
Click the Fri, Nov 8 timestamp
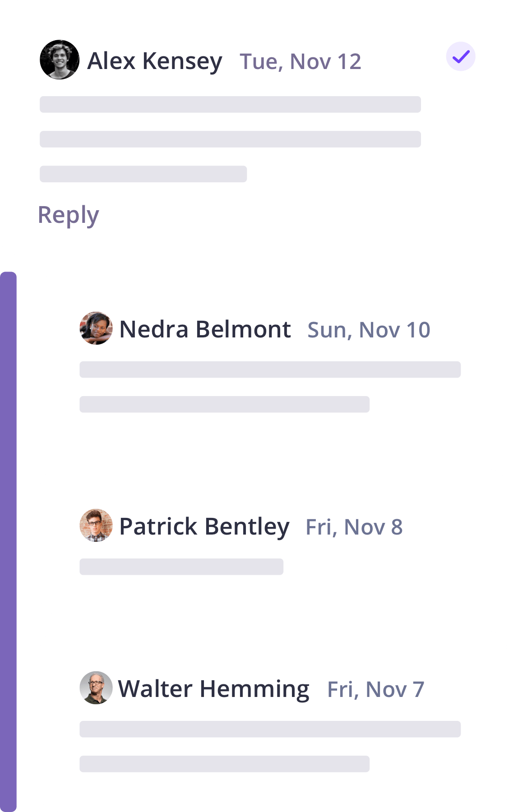click(x=354, y=527)
